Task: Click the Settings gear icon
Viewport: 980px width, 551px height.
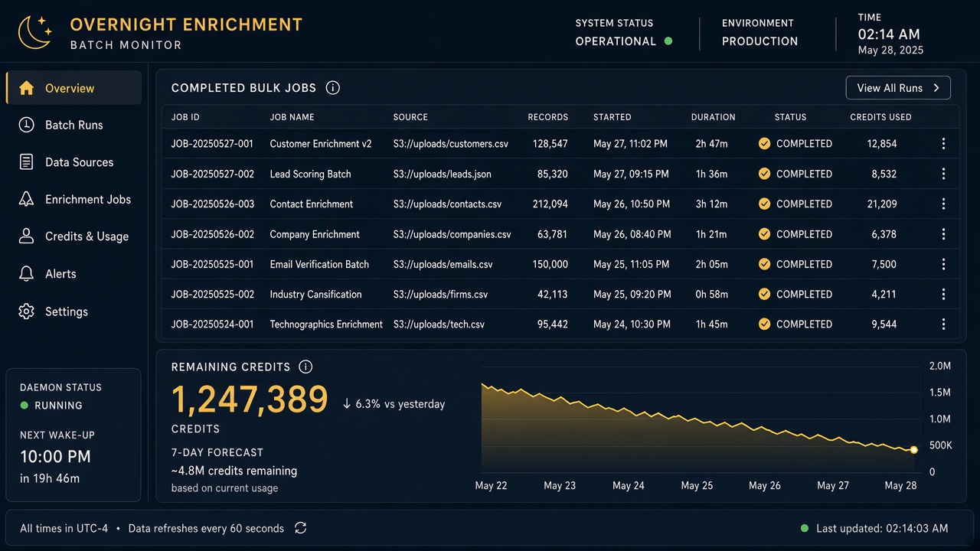Action: (26, 311)
